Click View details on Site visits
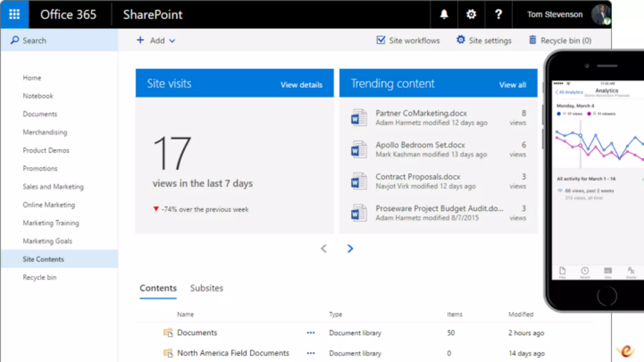644x362 pixels. (x=301, y=85)
